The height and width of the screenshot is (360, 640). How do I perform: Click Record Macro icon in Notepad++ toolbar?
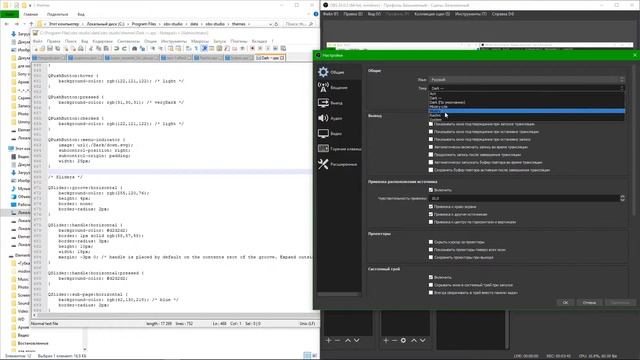point(252,49)
